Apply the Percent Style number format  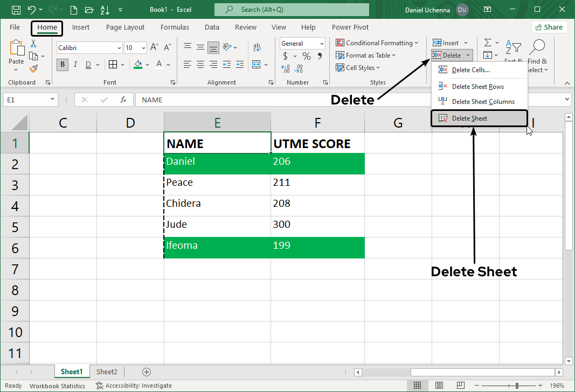coord(306,55)
